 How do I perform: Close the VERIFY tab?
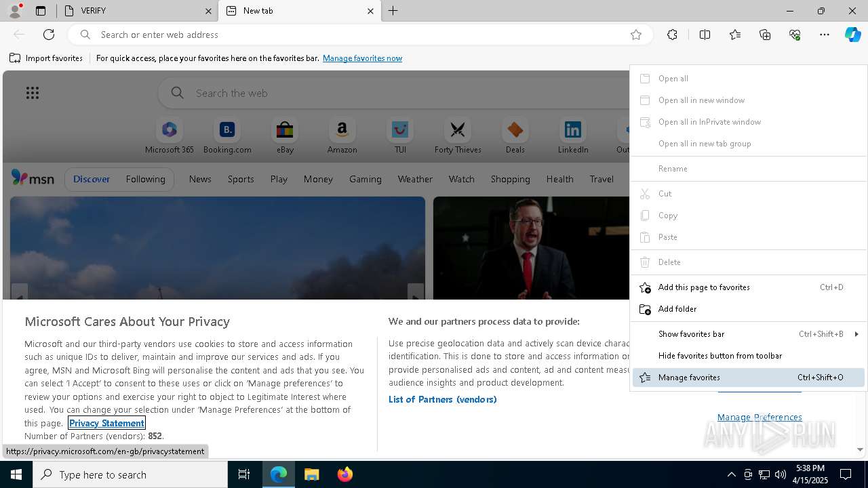click(x=208, y=11)
